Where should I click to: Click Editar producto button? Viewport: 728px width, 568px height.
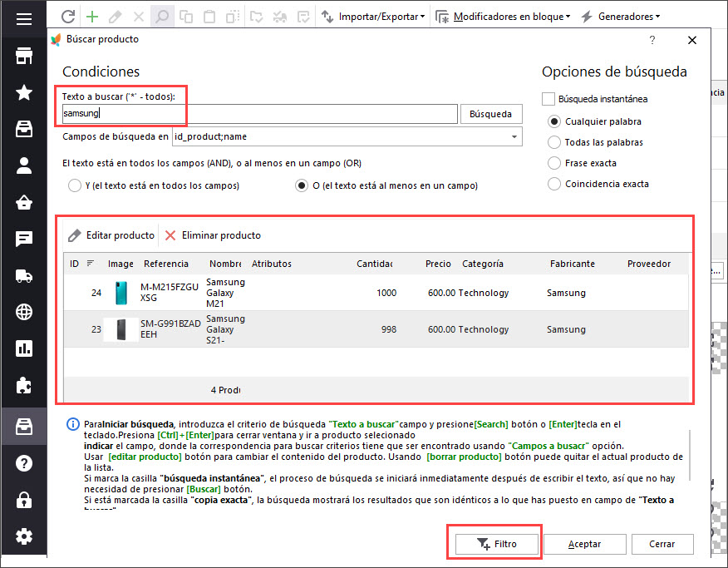pos(111,235)
